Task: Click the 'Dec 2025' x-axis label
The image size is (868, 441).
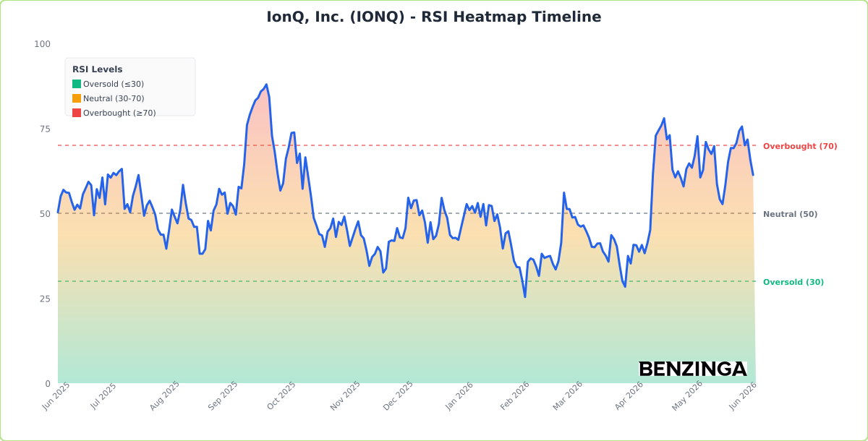Action: [x=398, y=396]
